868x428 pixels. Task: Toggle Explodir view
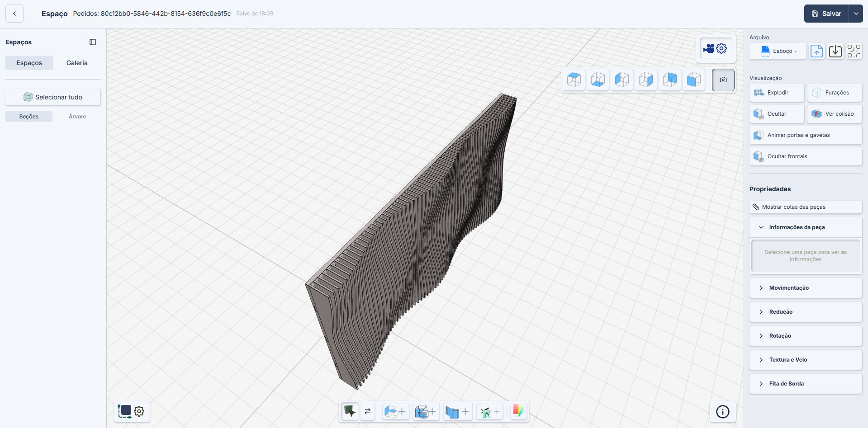coord(777,93)
